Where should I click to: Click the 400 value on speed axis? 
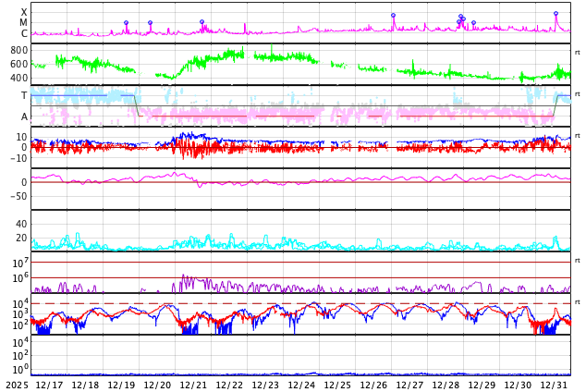(x=19, y=78)
